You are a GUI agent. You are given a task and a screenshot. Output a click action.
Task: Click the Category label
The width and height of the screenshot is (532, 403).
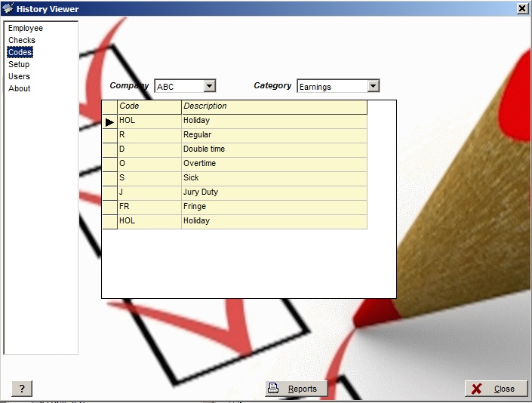click(272, 85)
